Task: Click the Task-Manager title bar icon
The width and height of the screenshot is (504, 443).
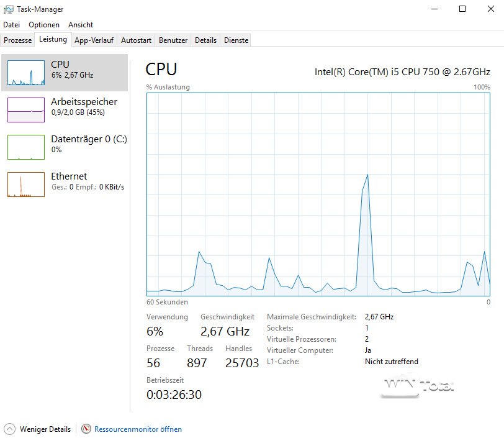Action: 9,9
